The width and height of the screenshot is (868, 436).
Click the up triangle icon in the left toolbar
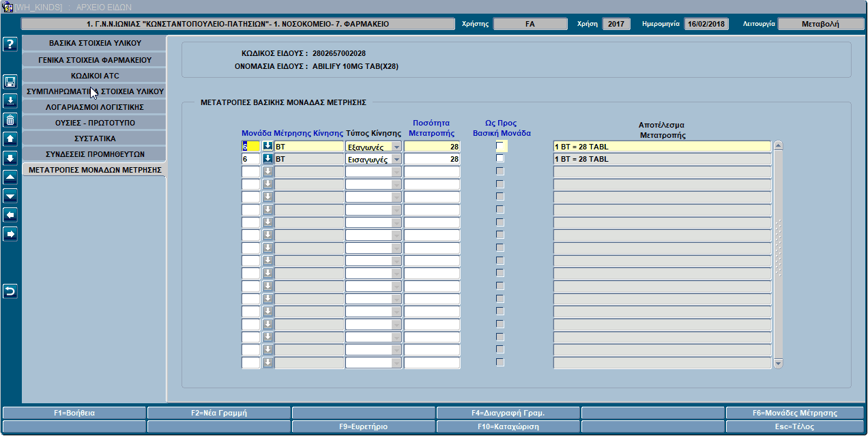pyautogui.click(x=10, y=177)
